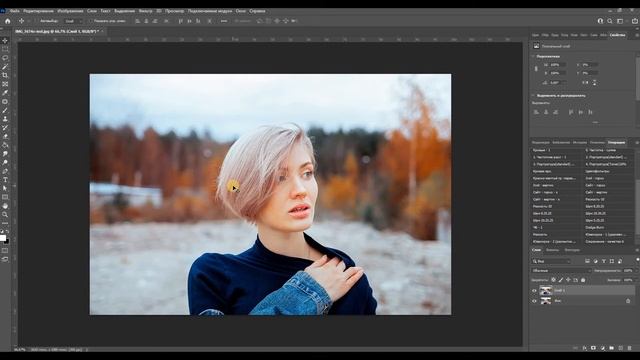Viewport: 640px width, 360px height.
Task: Select the Dodge Burn action
Action: coord(595,227)
